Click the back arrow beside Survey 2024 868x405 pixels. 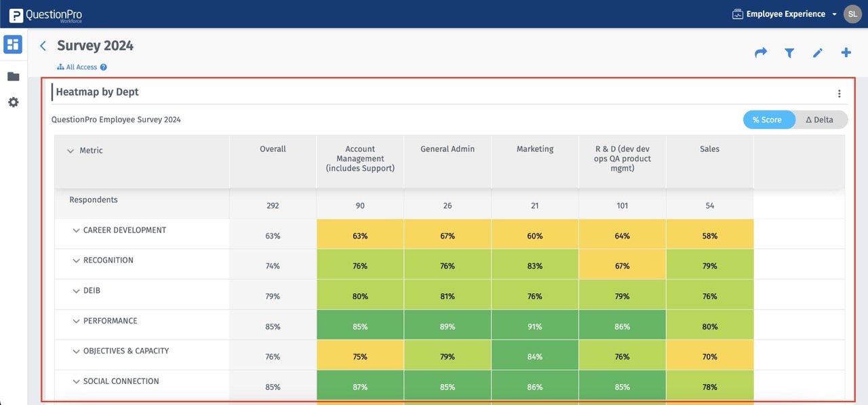(43, 45)
